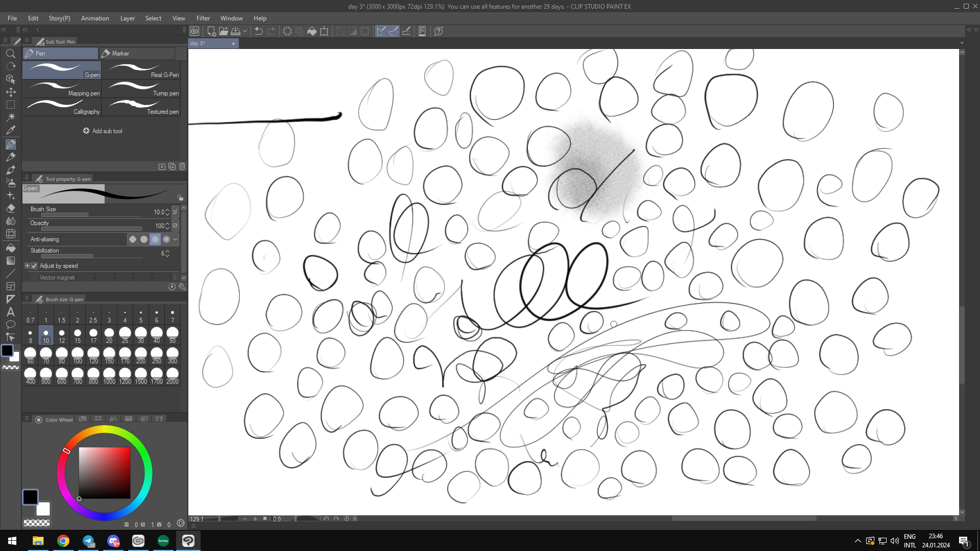Click the Open file folder icon
The height and width of the screenshot is (551, 980).
pos(224,31)
